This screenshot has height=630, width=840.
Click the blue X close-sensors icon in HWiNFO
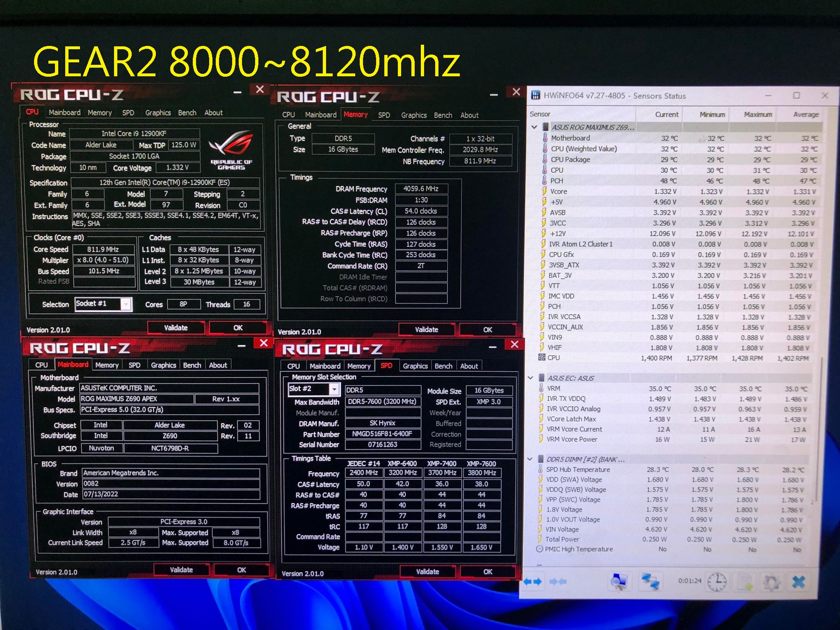[x=799, y=582]
